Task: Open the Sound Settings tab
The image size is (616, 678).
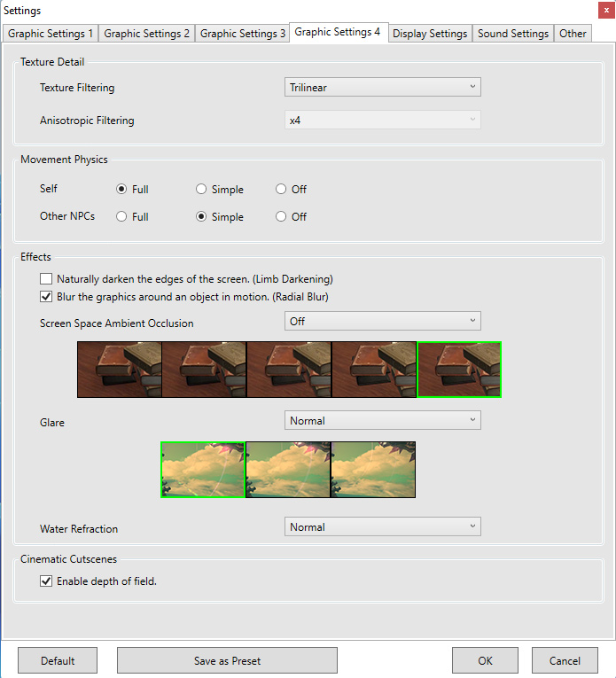Action: coord(512,34)
